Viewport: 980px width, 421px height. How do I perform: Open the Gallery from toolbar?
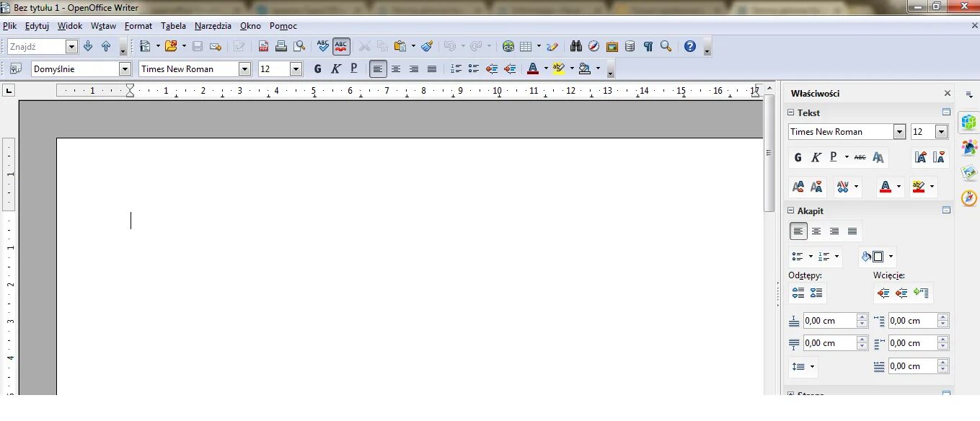pos(612,46)
